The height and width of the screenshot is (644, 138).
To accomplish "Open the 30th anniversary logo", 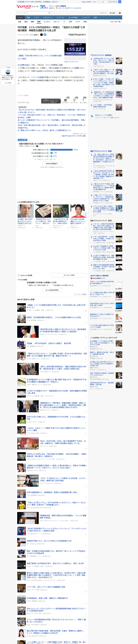I will click(x=44, y=7).
